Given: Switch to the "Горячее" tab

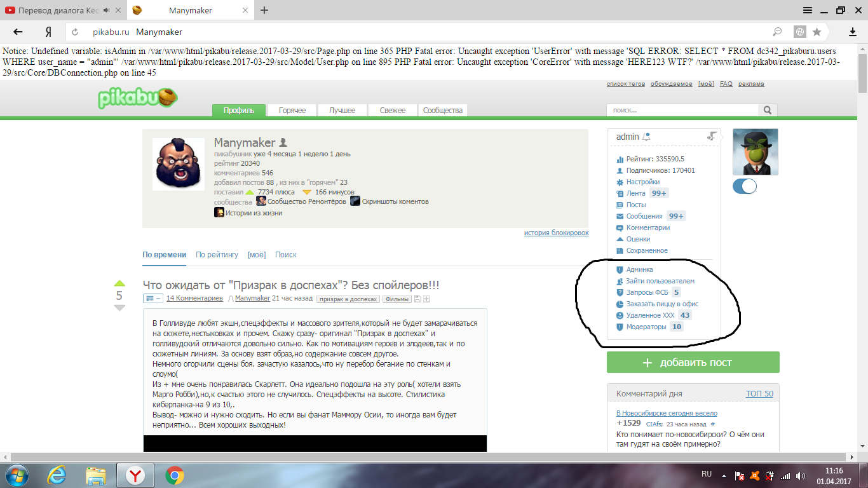Looking at the screenshot, I should (x=292, y=111).
